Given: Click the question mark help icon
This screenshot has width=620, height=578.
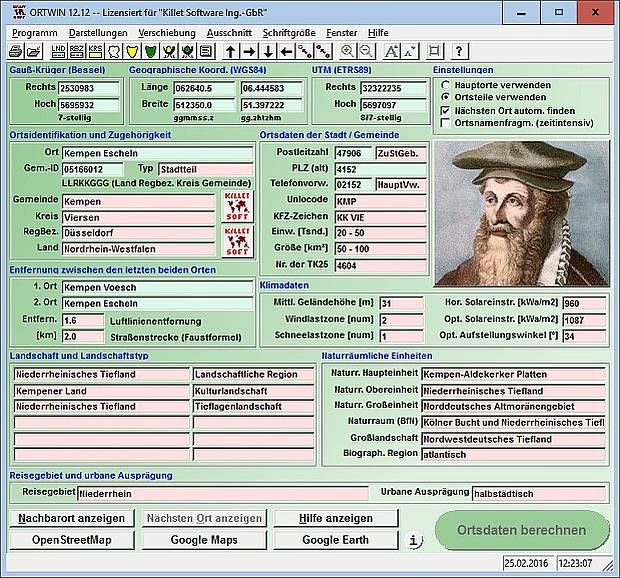Looking at the screenshot, I should [x=459, y=51].
